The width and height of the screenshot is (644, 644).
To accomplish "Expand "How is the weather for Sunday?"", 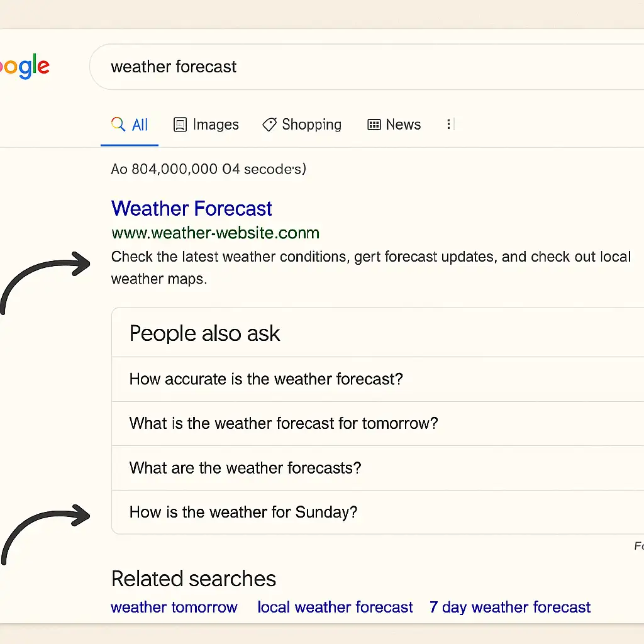I will click(x=243, y=512).
